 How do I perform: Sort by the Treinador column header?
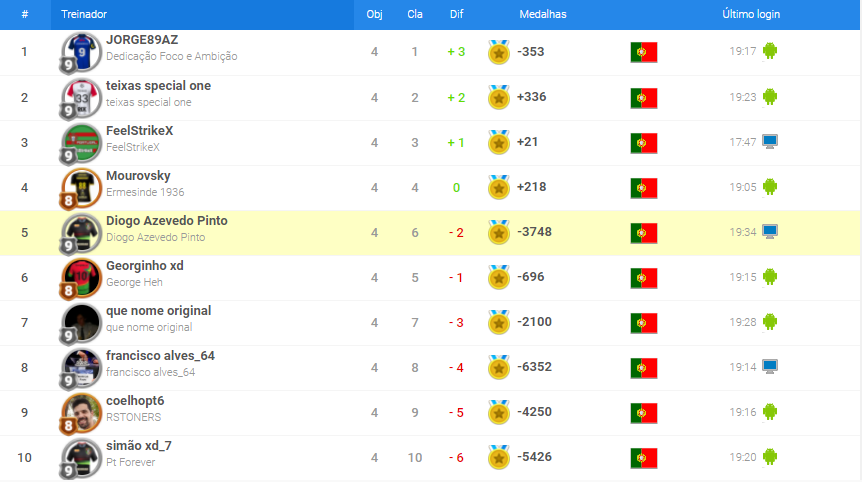point(84,14)
